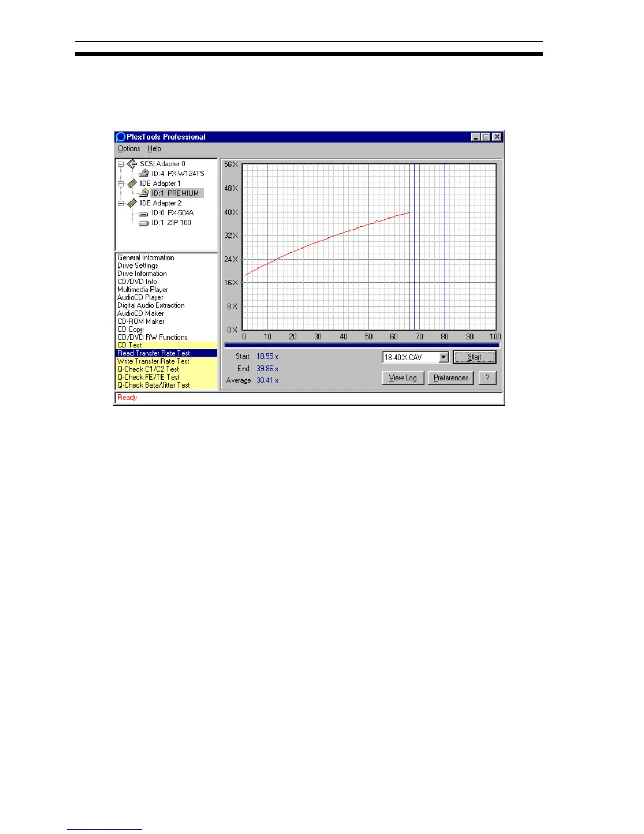
Task: Select Read Transfer Rate Test
Action: (x=166, y=353)
